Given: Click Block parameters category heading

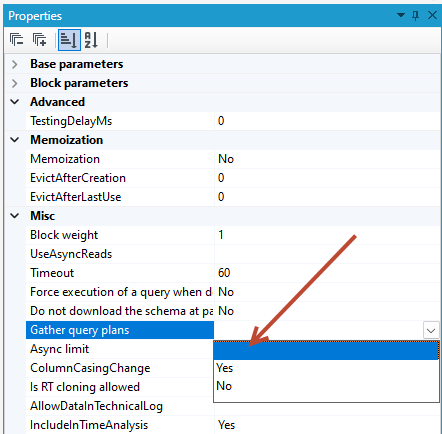Looking at the screenshot, I should (x=79, y=83).
